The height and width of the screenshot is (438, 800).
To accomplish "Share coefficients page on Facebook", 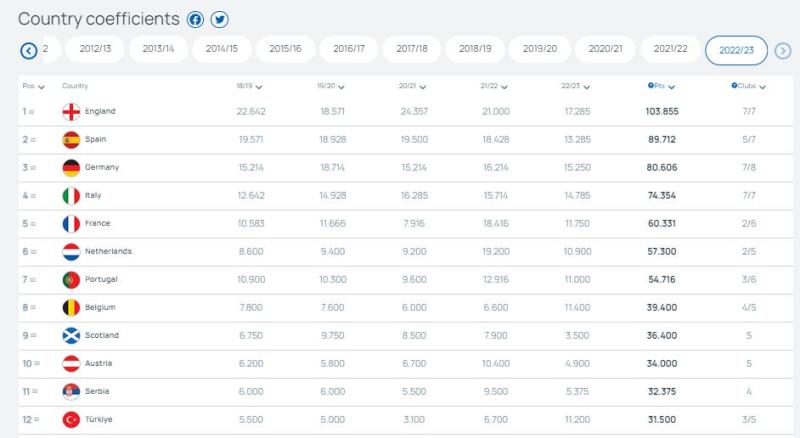I will [196, 20].
